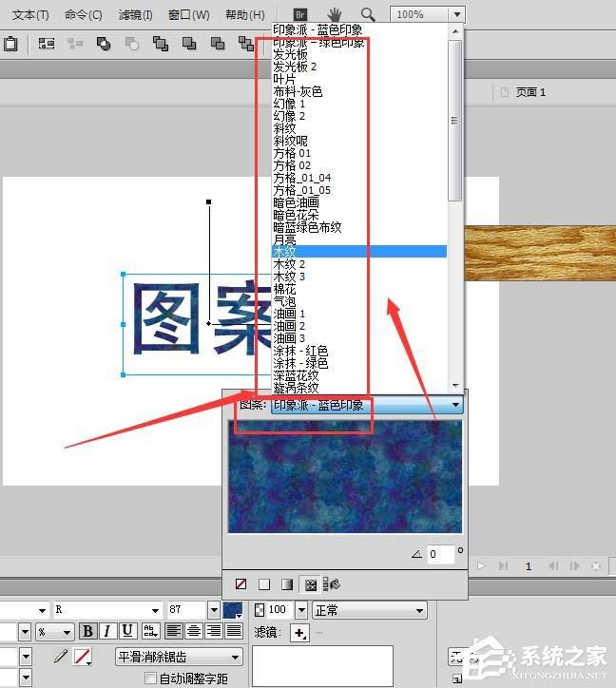Screen dimensions: 616x688
Task: Add a filter with the plus button
Action: pos(299,633)
